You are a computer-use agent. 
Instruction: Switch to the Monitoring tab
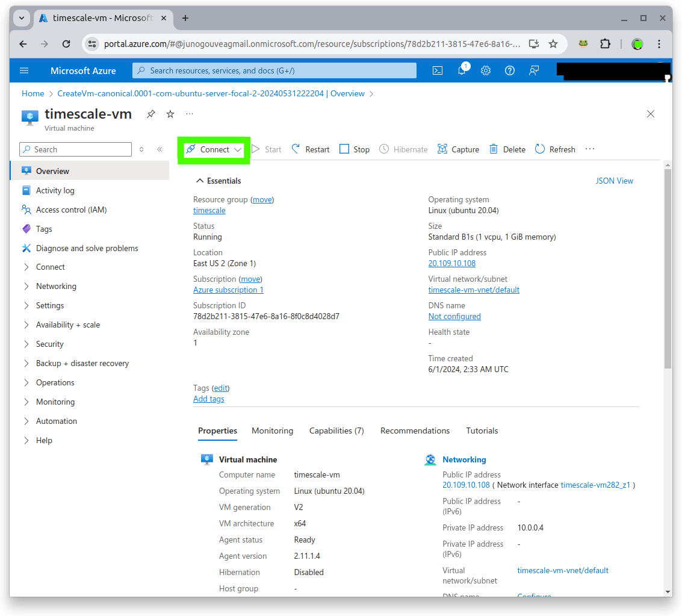(x=272, y=431)
